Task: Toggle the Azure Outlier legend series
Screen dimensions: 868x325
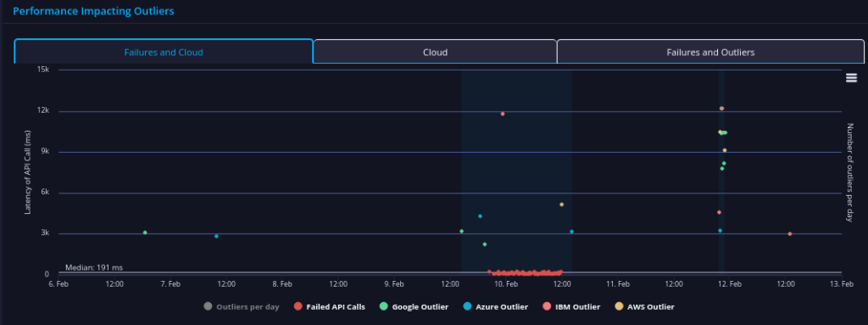Action: pyautogui.click(x=495, y=306)
